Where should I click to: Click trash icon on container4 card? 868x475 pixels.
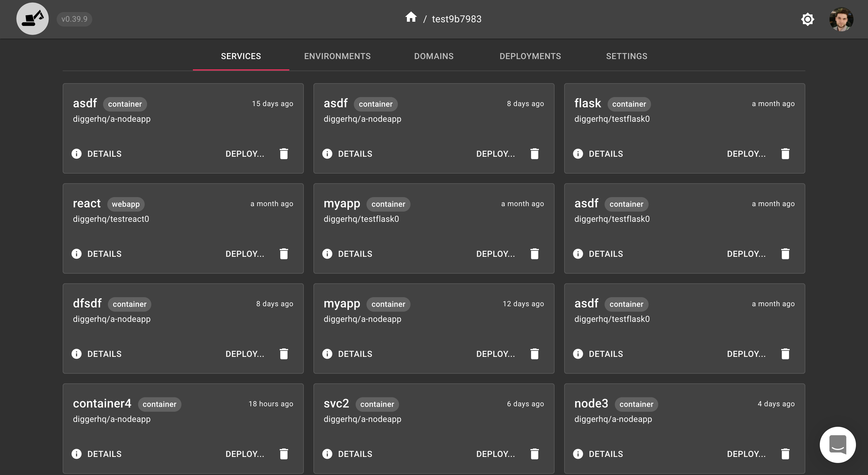click(284, 454)
